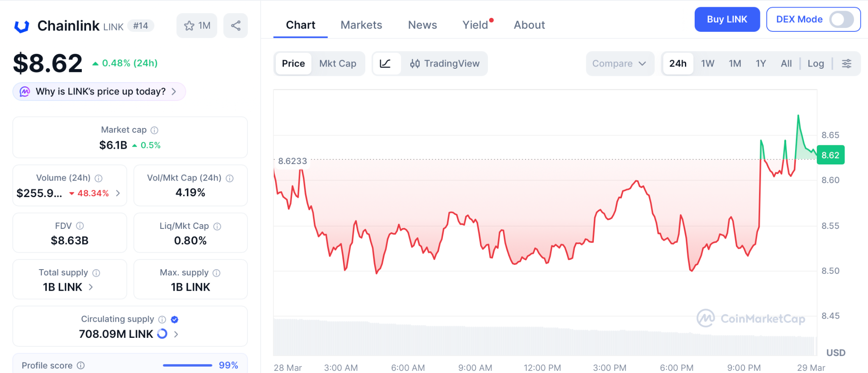Enable Log scale on chart
Screen dimensions: 868x373
click(815, 64)
